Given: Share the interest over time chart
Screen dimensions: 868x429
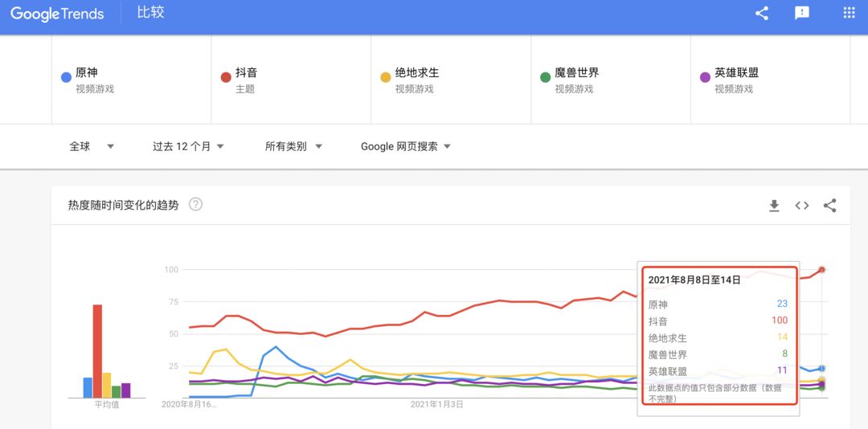Looking at the screenshot, I should coord(829,206).
